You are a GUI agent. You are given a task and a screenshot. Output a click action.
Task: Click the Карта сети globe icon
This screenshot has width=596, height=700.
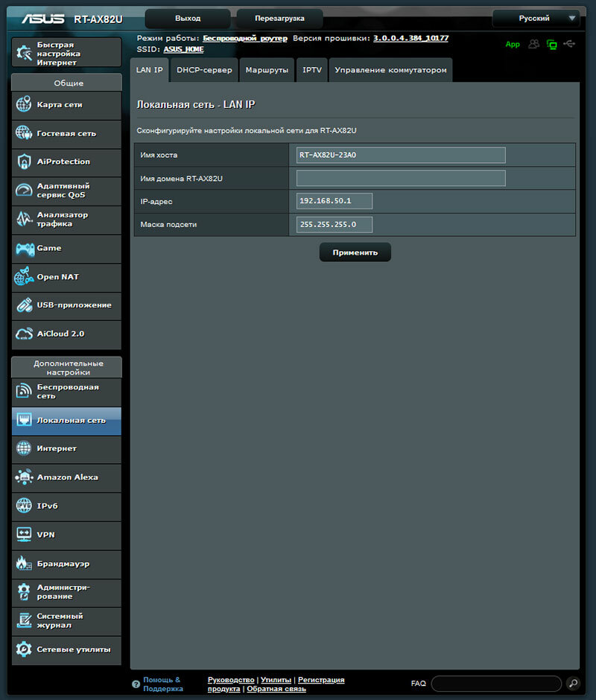tap(24, 104)
